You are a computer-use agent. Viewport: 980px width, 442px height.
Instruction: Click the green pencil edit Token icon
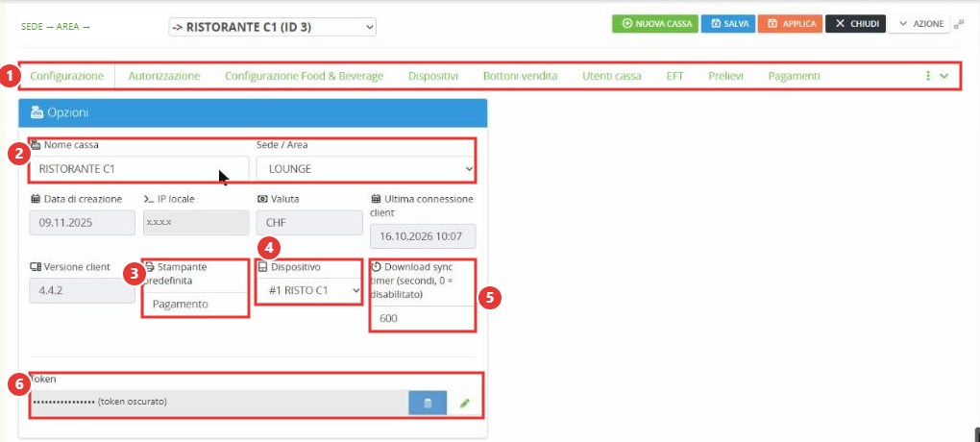tap(464, 404)
